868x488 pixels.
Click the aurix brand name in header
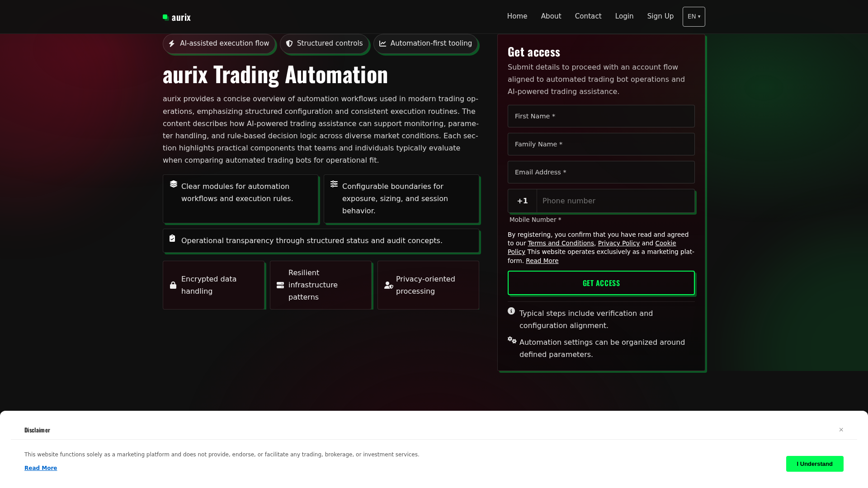click(181, 18)
